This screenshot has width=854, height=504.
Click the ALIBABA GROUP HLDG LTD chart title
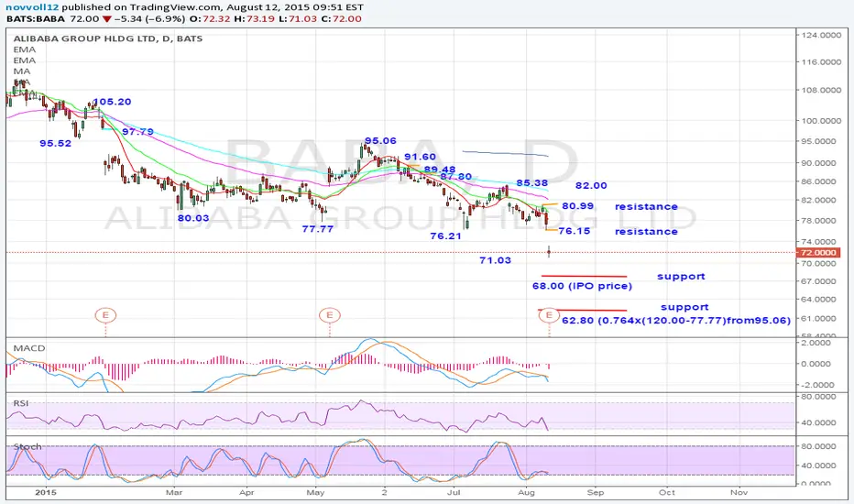coord(108,38)
